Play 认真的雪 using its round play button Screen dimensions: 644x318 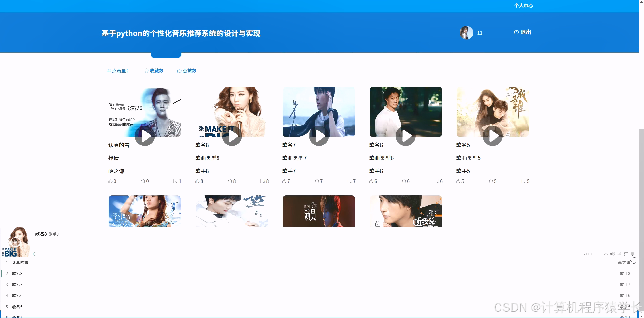tap(145, 136)
